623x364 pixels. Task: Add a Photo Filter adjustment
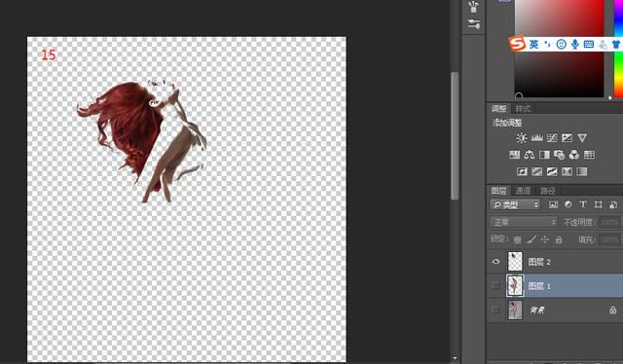[x=559, y=155]
